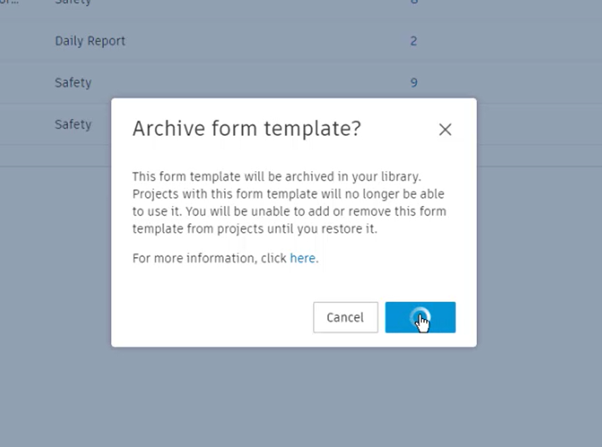Open the 'here' more information link
Viewport: 602px width, 447px height.
pyautogui.click(x=303, y=258)
